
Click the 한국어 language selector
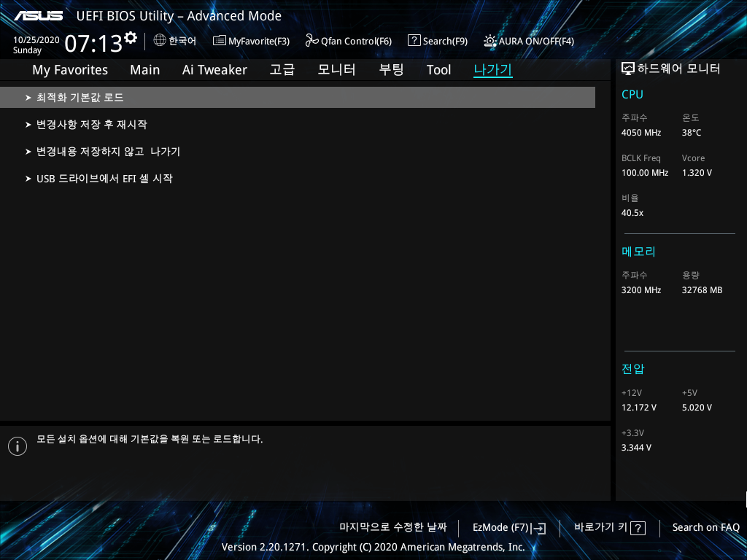tap(182, 41)
